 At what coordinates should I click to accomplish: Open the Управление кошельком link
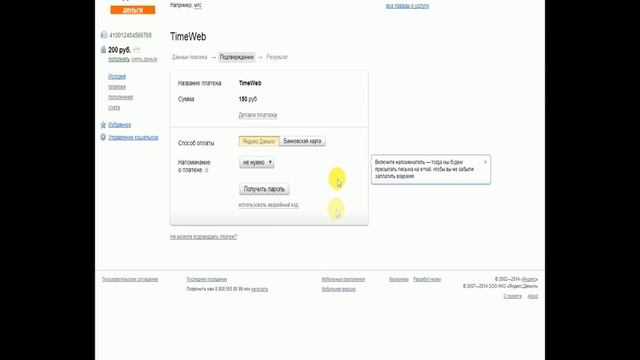coord(133,138)
